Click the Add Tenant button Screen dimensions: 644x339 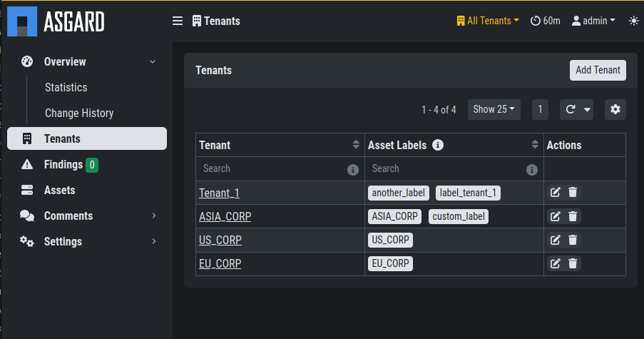point(598,70)
